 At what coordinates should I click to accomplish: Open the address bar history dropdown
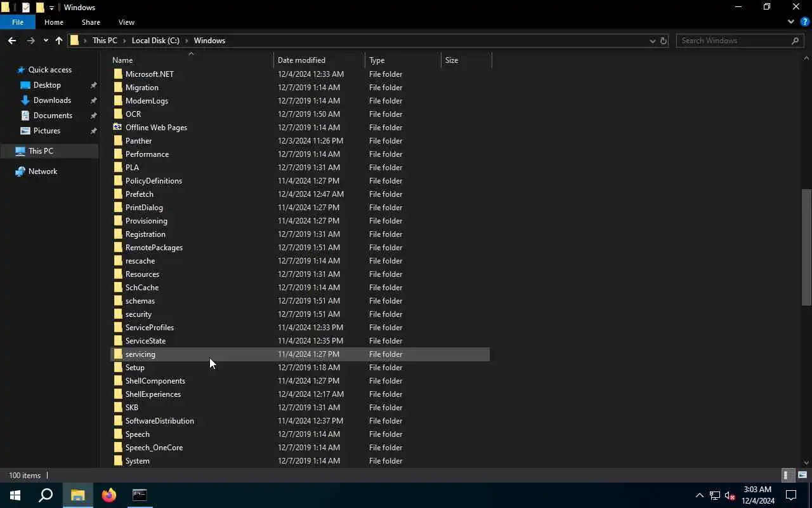click(x=652, y=41)
